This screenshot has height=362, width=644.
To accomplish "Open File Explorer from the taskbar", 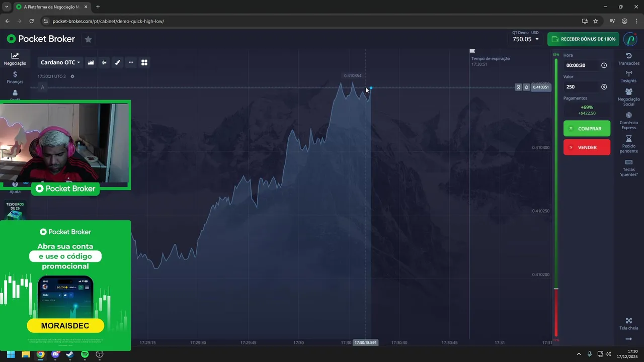I will coord(26,354).
